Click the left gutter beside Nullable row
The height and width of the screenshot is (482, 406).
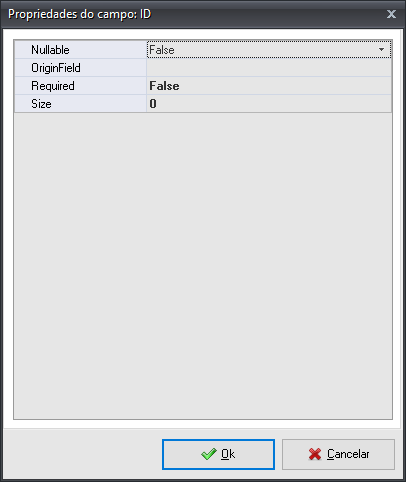coord(22,50)
